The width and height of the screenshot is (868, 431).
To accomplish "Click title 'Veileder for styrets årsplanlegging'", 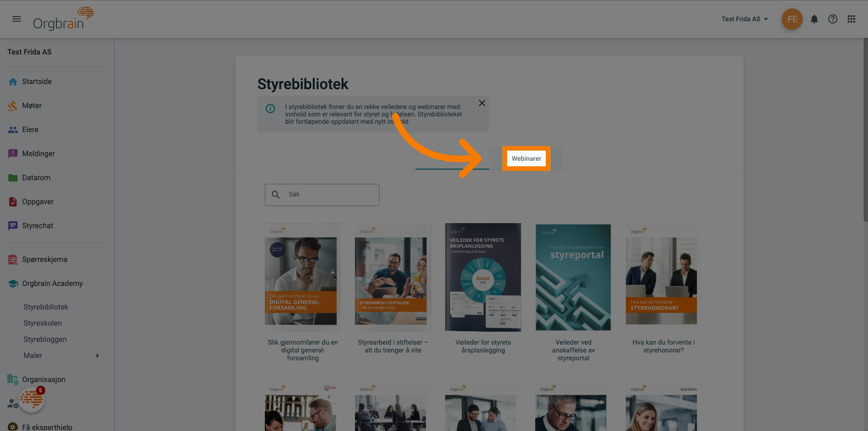I will [483, 346].
